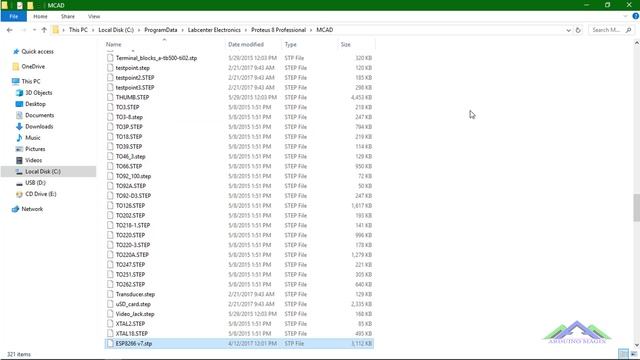Open OneDrive in sidebar
640x360 pixels.
[x=33, y=67]
